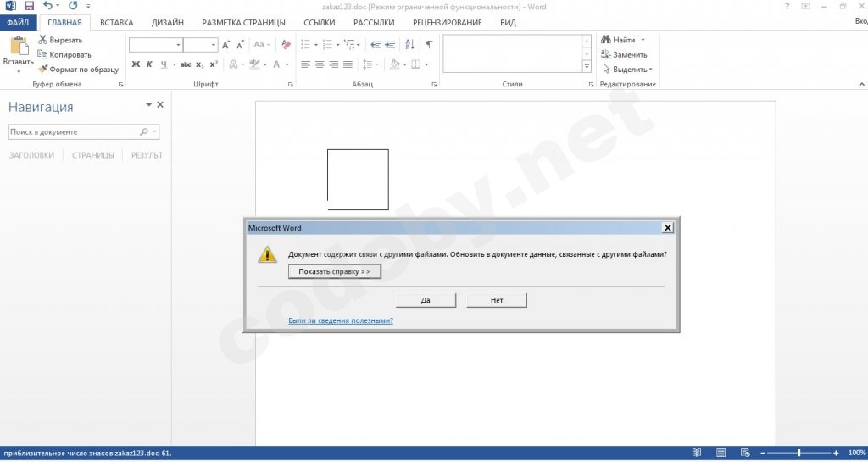Screen dimensions: 868x462
Task: Click the 'Были ли сведения полезными?' link
Action: (340, 320)
